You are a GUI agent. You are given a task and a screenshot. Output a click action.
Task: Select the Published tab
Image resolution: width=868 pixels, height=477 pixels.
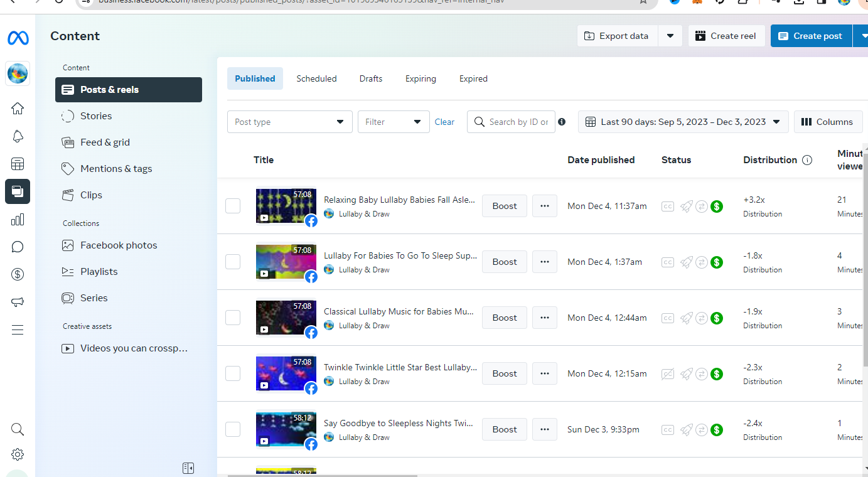[255, 78]
